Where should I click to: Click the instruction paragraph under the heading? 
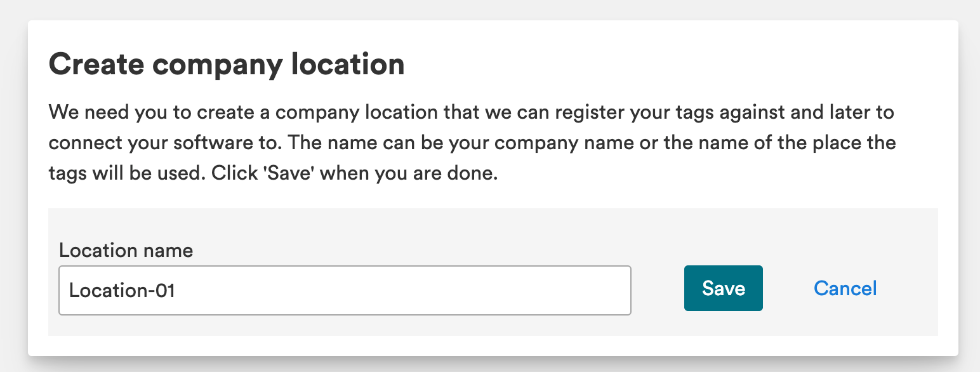click(472, 143)
